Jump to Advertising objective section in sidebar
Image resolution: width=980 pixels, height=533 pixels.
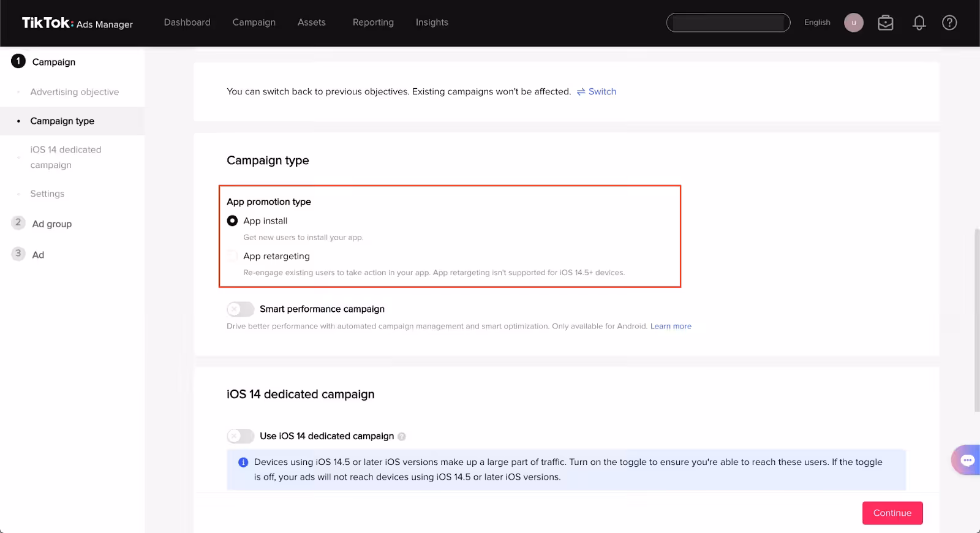pyautogui.click(x=75, y=92)
